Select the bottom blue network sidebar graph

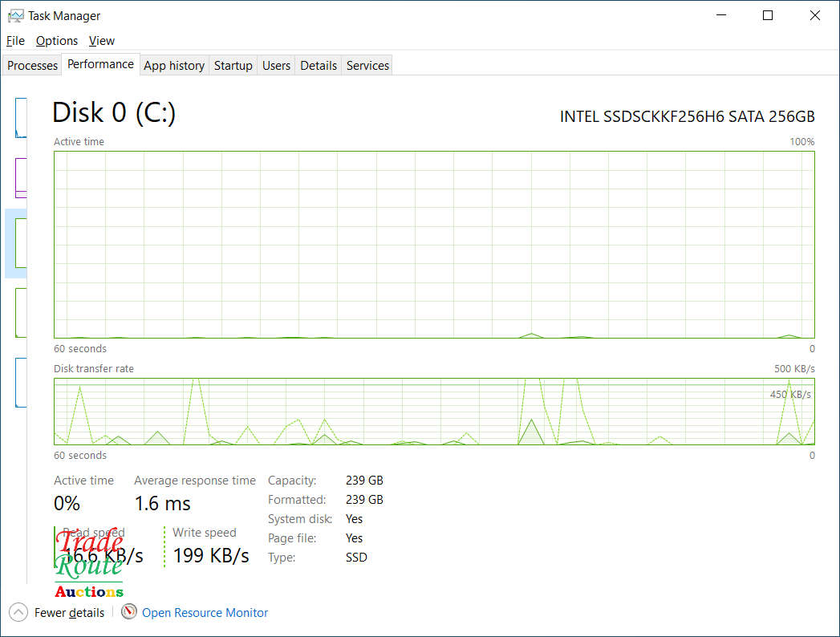click(x=21, y=383)
